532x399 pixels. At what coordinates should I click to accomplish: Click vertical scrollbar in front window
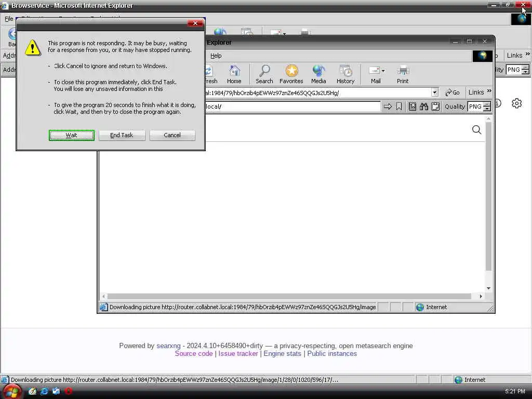tap(488, 196)
